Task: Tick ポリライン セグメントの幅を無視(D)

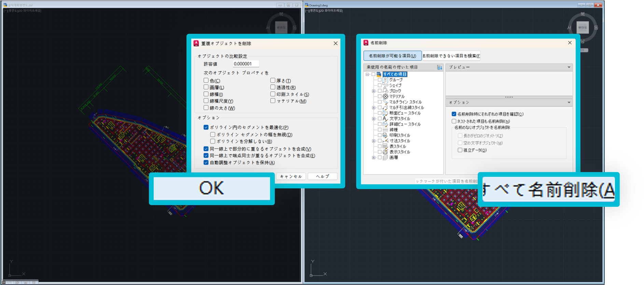Action: (x=213, y=134)
